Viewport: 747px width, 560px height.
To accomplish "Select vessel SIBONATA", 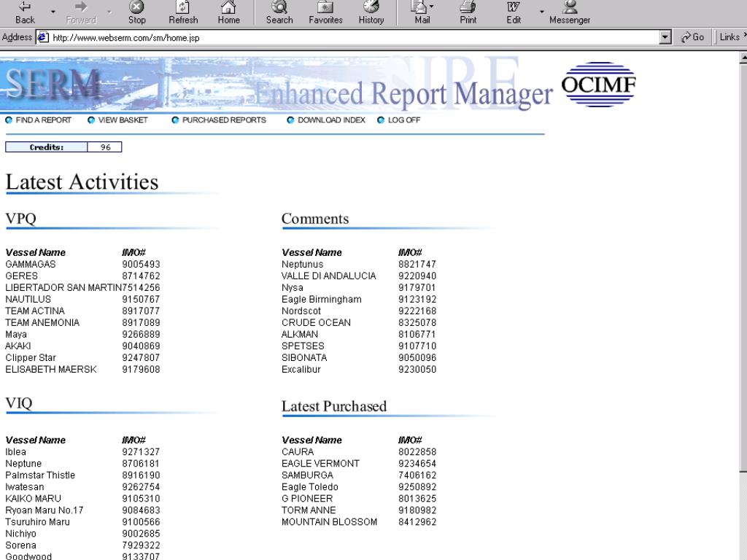I will click(x=304, y=357).
